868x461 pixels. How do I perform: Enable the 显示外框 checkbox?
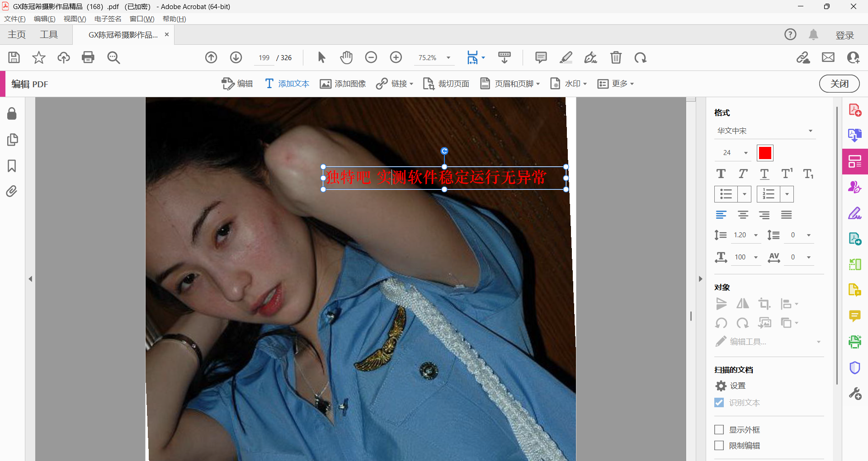[719, 429]
